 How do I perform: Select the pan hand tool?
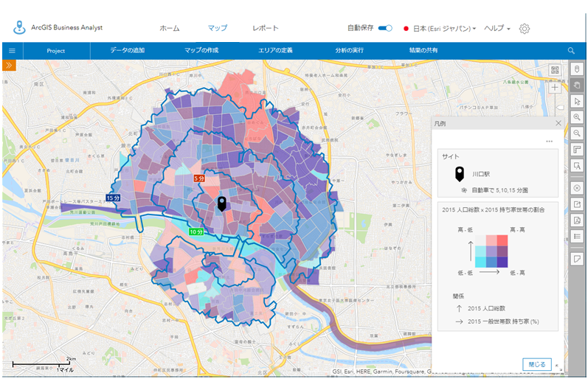578,85
